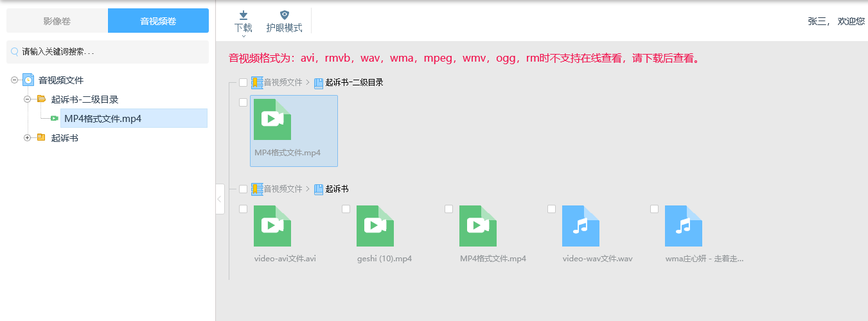Viewport: 868px width, 321px height.
Task: Tick the video-avi文件.avi checkbox
Action: tap(243, 209)
